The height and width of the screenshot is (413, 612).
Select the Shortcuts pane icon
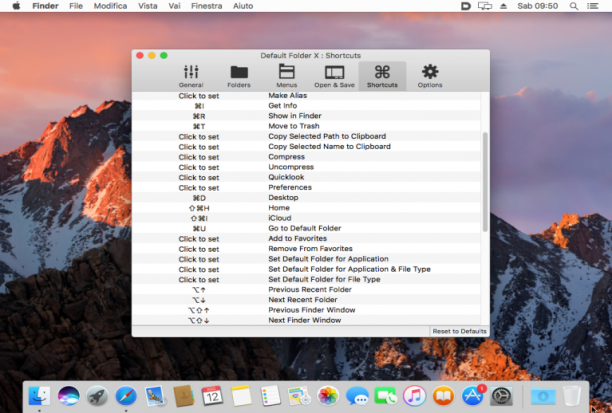[382, 76]
